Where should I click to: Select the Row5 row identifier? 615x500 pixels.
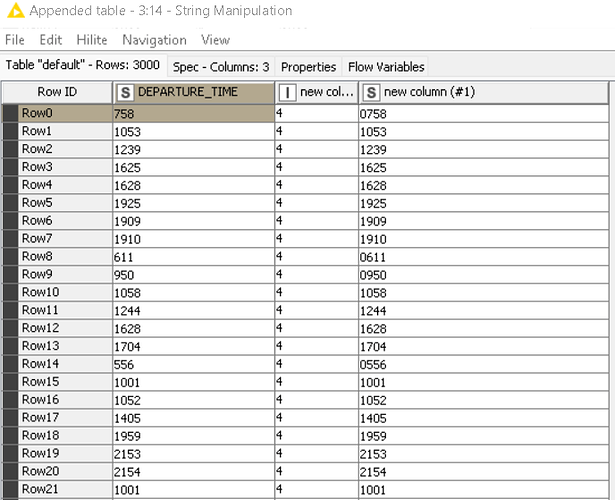point(65,203)
